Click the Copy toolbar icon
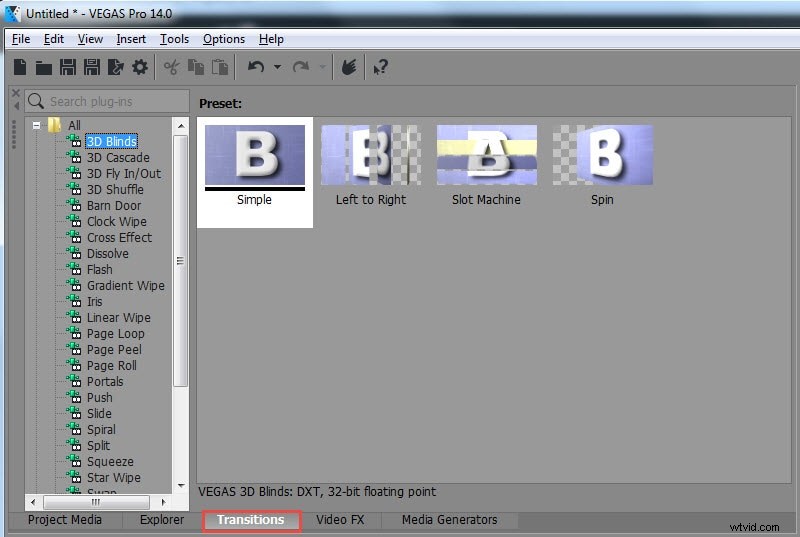 pos(196,67)
